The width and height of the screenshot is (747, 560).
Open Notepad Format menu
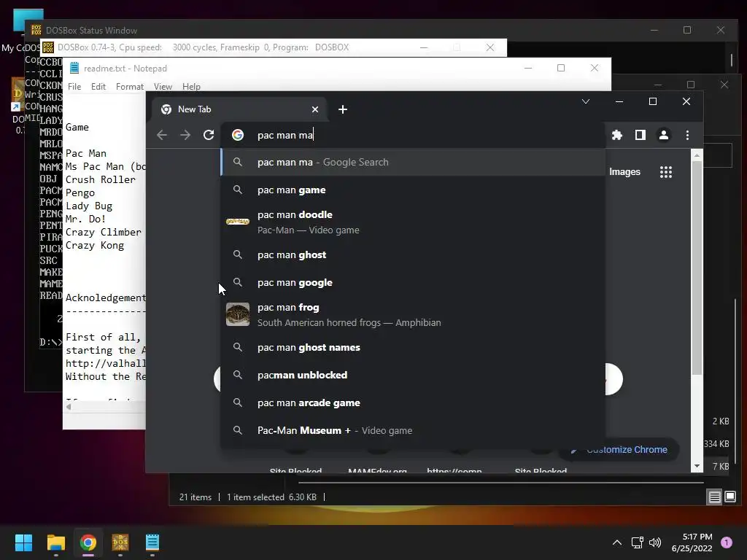point(130,87)
